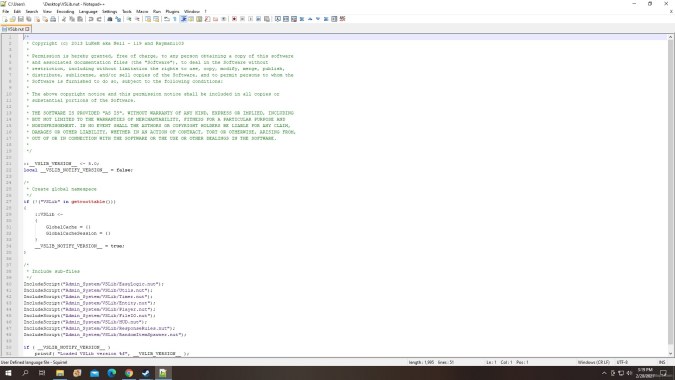The image size is (675, 380).
Task: Select the VSLib.nut document tab
Action: point(15,29)
